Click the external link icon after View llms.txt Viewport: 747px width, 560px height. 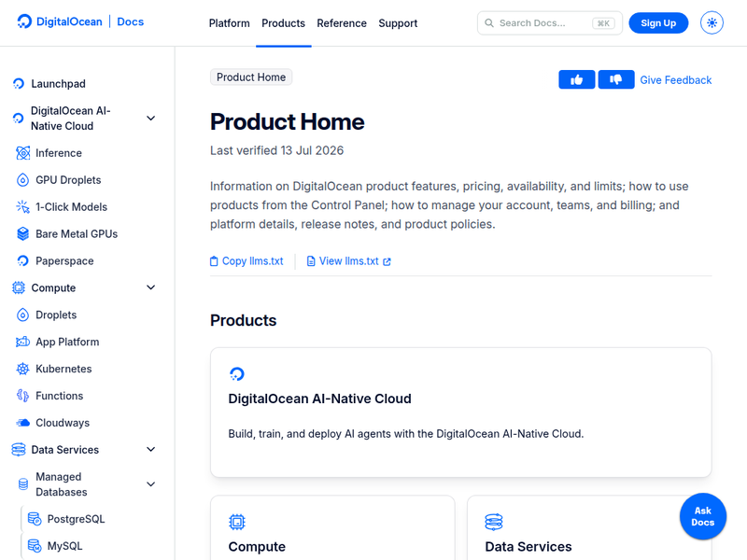tap(387, 261)
